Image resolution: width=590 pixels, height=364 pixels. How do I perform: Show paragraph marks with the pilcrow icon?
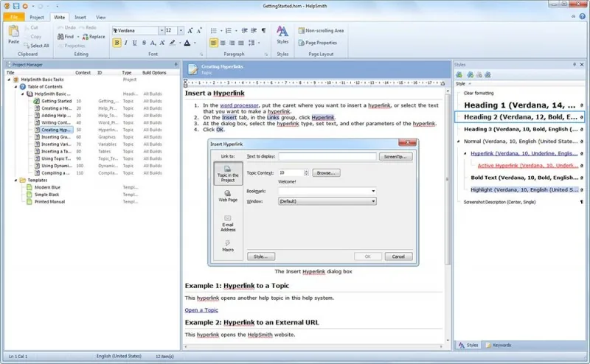pyautogui.click(x=263, y=30)
